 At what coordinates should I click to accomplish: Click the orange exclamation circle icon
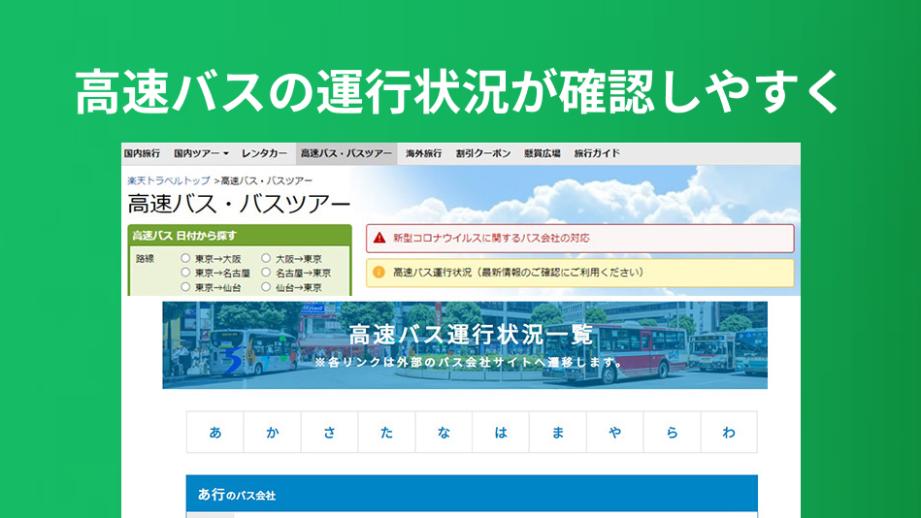[380, 272]
